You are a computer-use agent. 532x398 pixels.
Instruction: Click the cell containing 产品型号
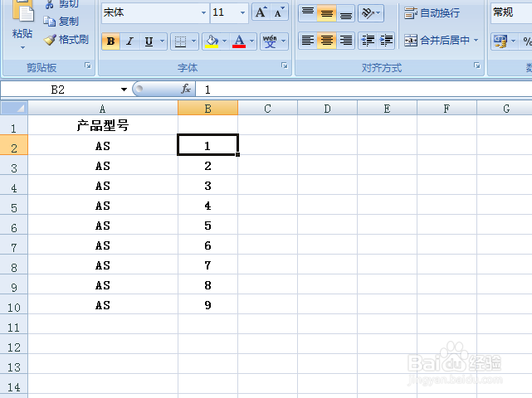pyautogui.click(x=103, y=125)
